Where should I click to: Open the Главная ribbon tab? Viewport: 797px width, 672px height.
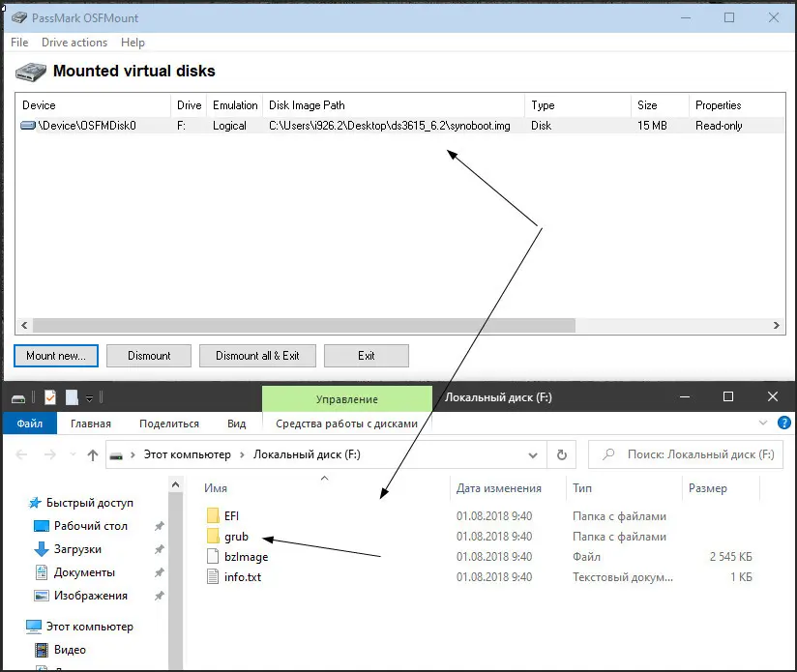(91, 424)
